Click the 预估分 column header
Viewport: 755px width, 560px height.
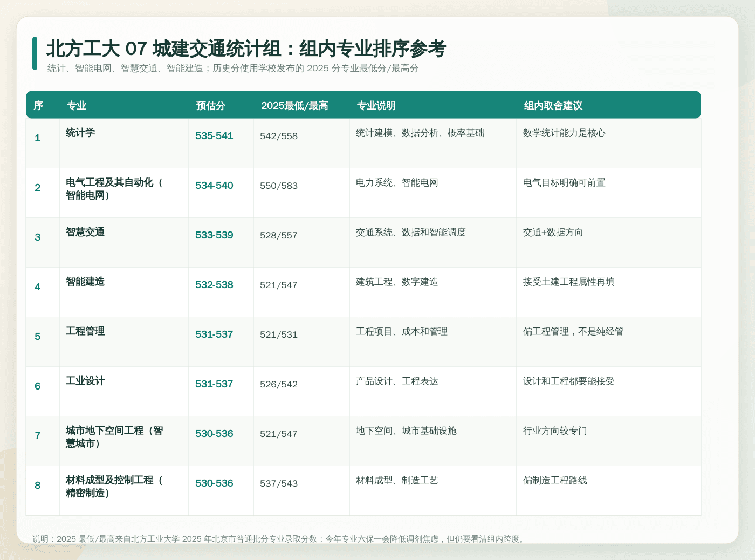pyautogui.click(x=211, y=105)
